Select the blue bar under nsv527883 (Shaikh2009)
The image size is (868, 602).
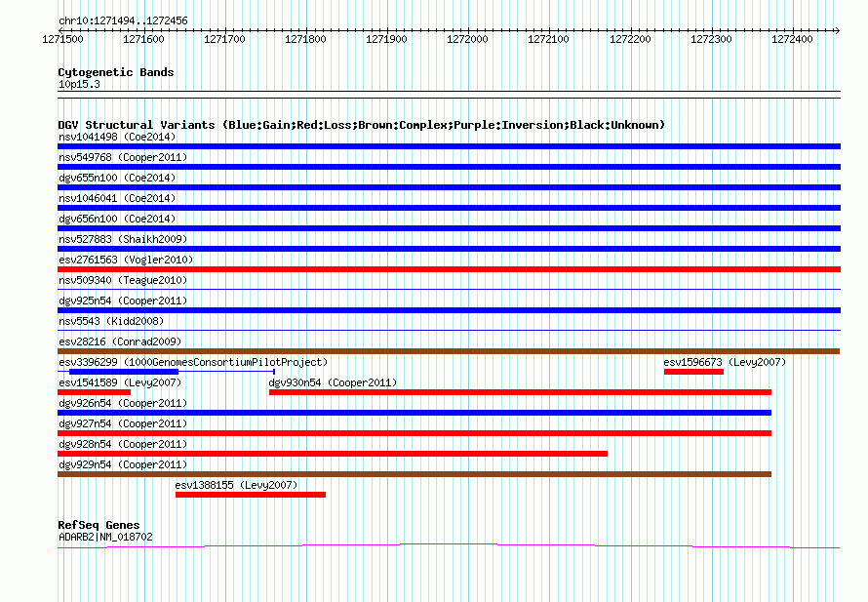[x=449, y=249]
